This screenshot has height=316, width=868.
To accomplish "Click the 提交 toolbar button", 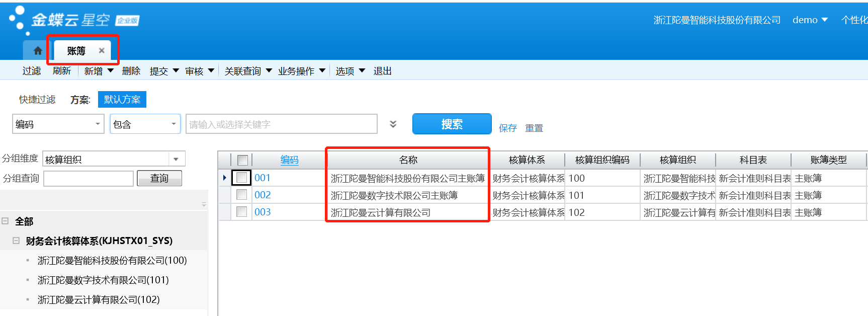I will [159, 71].
